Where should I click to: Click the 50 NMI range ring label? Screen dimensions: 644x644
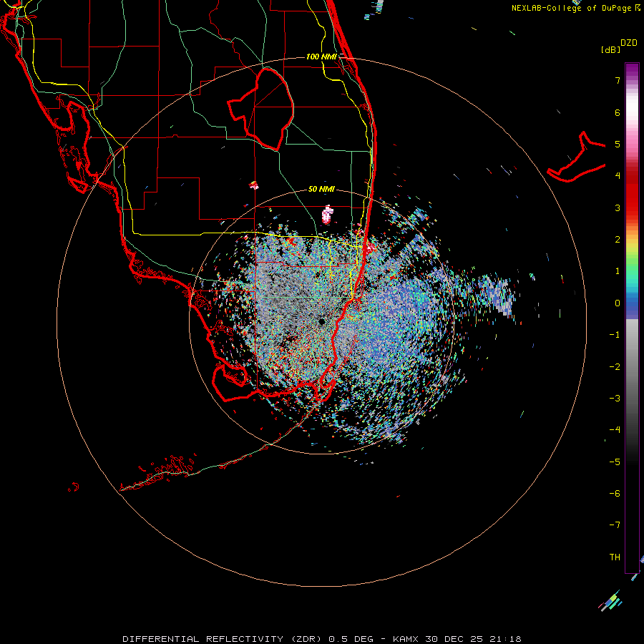click(321, 189)
